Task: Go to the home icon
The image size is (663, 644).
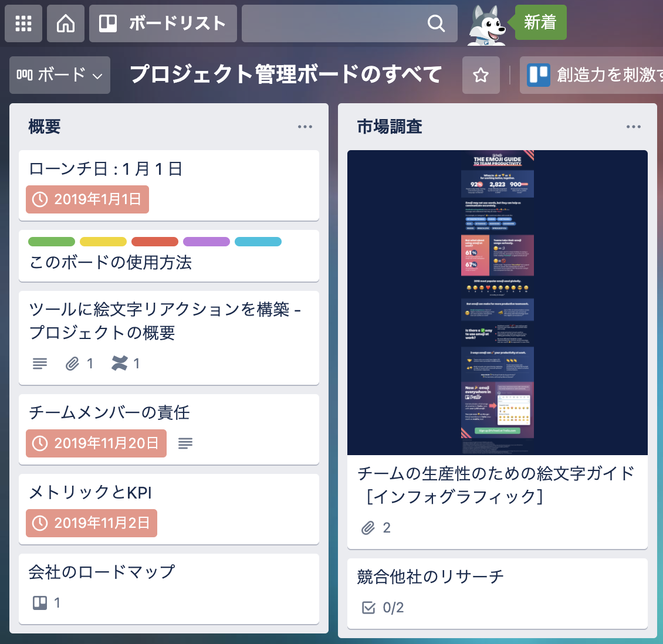Action: (66, 23)
